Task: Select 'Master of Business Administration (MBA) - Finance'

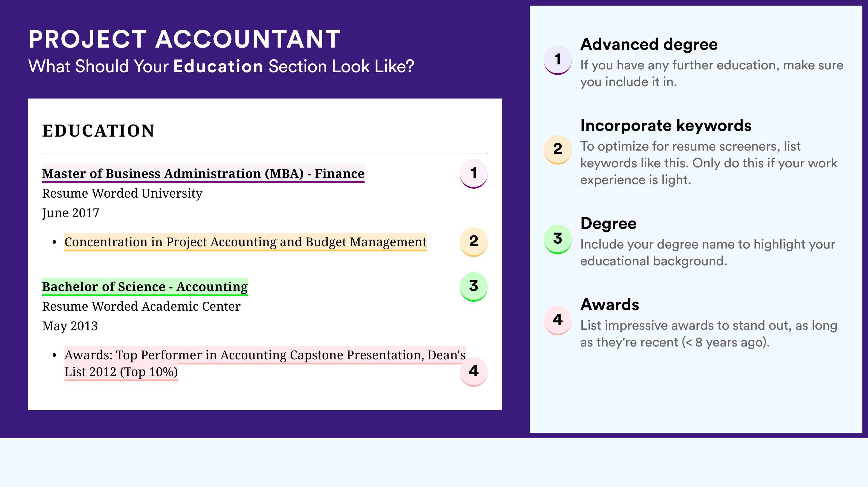Action: [203, 174]
